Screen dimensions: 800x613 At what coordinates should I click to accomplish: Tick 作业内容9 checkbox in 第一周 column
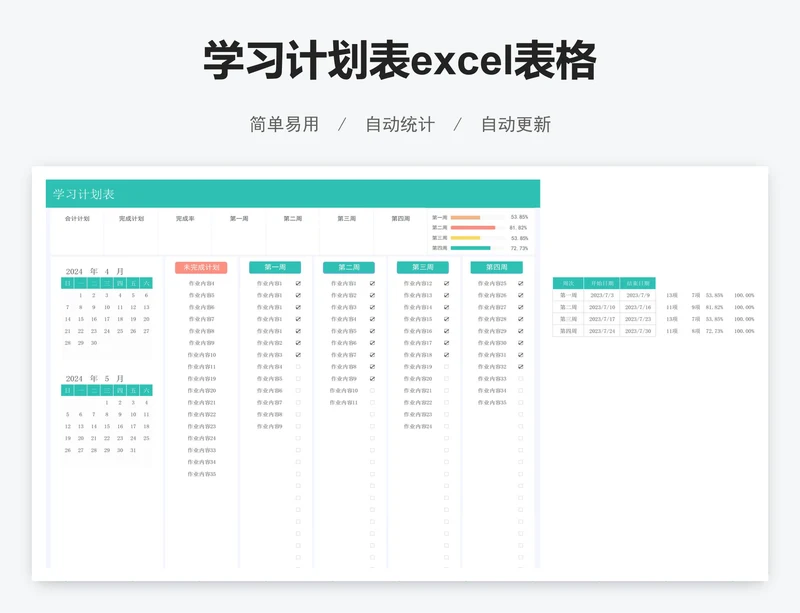click(x=298, y=426)
